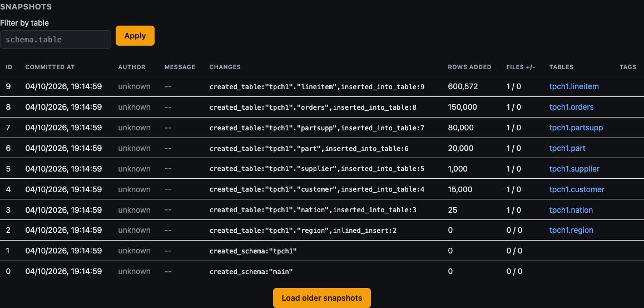
Task: Click the TABLES column header
Action: (562, 67)
